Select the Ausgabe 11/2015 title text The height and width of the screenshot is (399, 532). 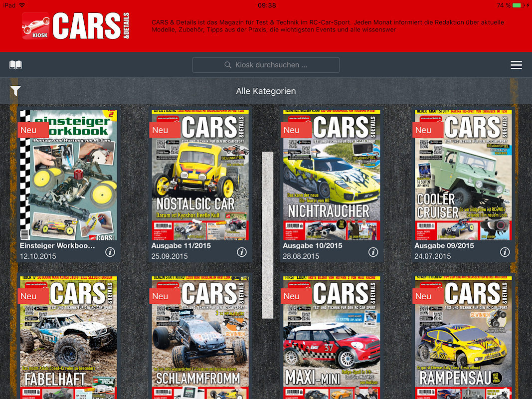click(181, 246)
